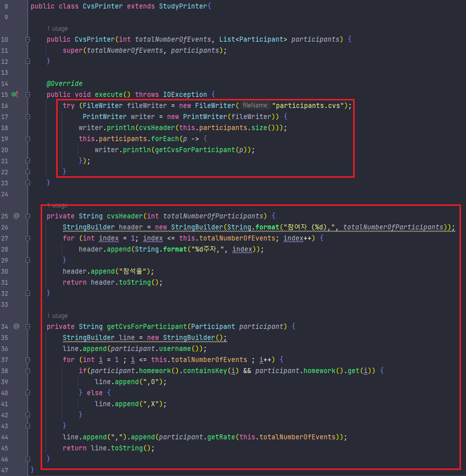466x476 pixels.
Task: Click the "참여자 (%d)," string on line 26
Action: pyautogui.click(x=309, y=227)
